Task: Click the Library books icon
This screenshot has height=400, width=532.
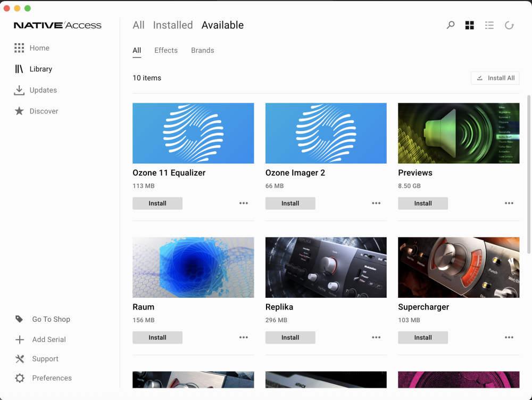Action: [x=19, y=69]
